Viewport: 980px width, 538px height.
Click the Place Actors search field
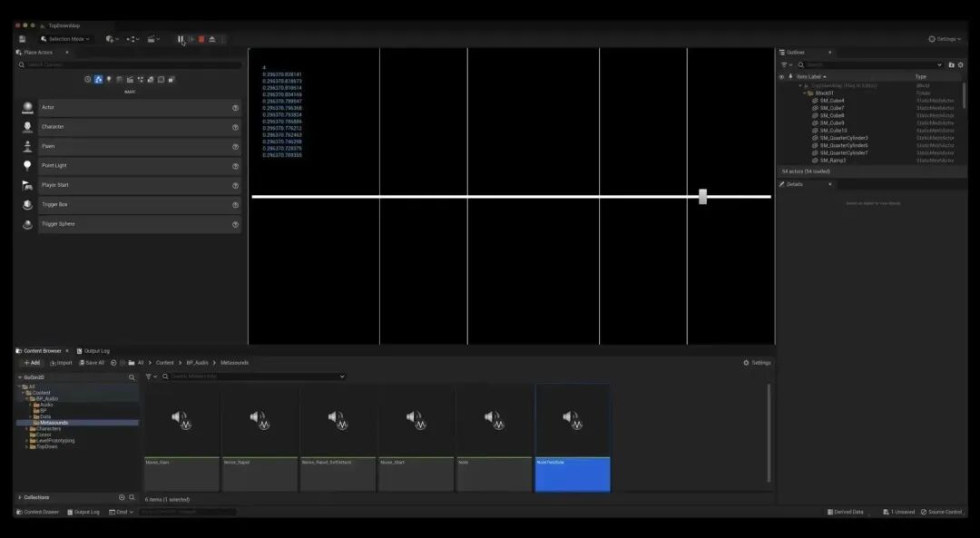130,65
